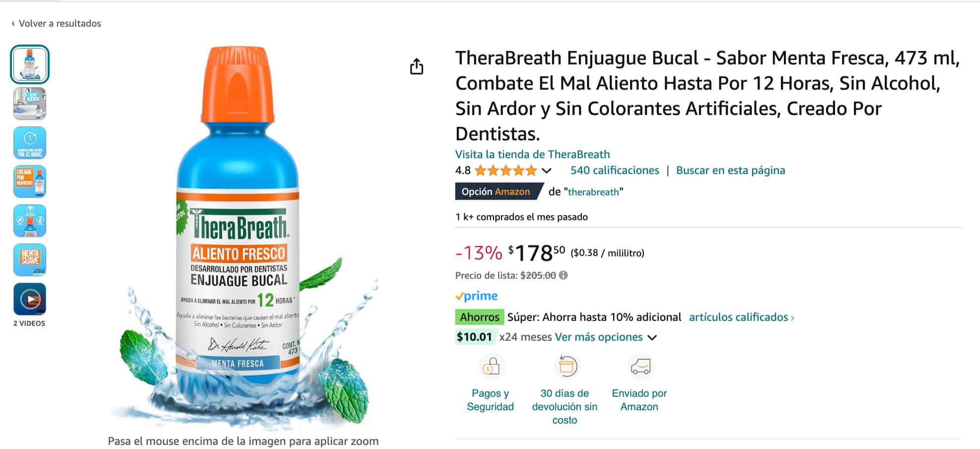Image resolution: width=980 pixels, height=449 pixels.
Task: Open the product videos thumbnail
Action: pos(30,299)
